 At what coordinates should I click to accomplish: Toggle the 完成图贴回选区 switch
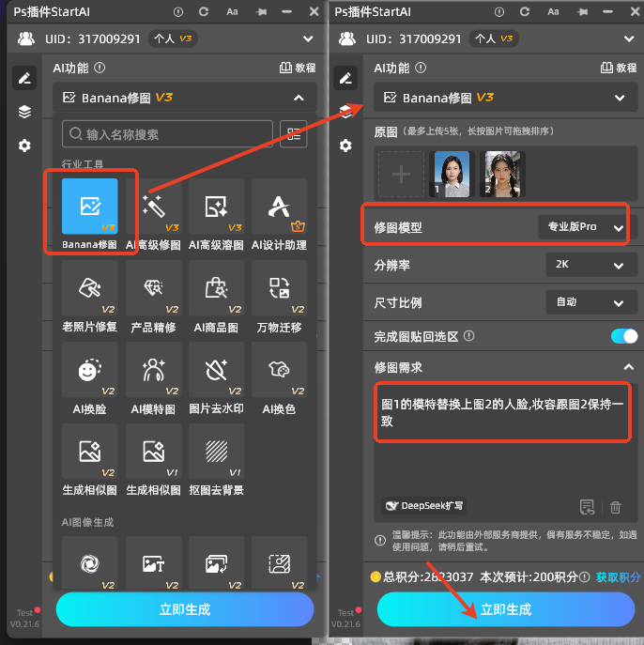623,336
